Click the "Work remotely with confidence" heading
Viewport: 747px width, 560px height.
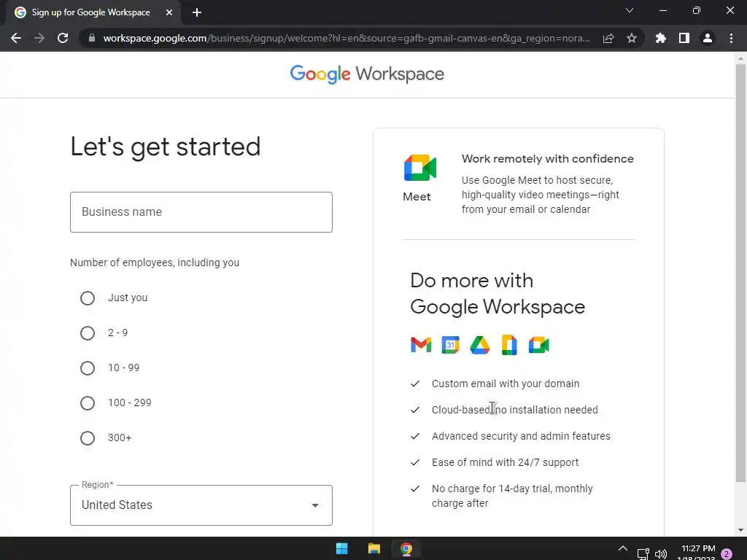[x=547, y=158]
